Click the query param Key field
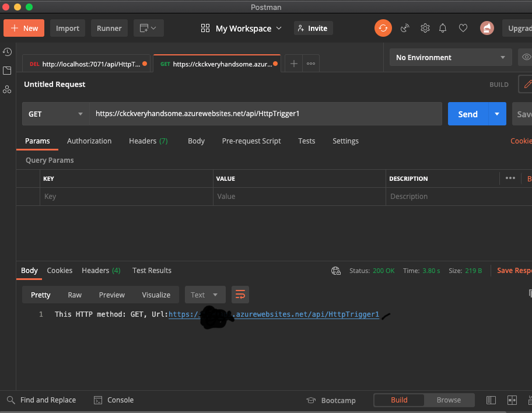 [x=127, y=197]
